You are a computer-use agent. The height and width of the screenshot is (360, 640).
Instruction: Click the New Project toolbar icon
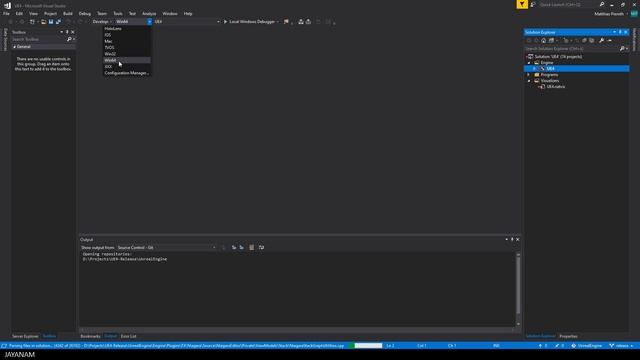(x=32, y=22)
